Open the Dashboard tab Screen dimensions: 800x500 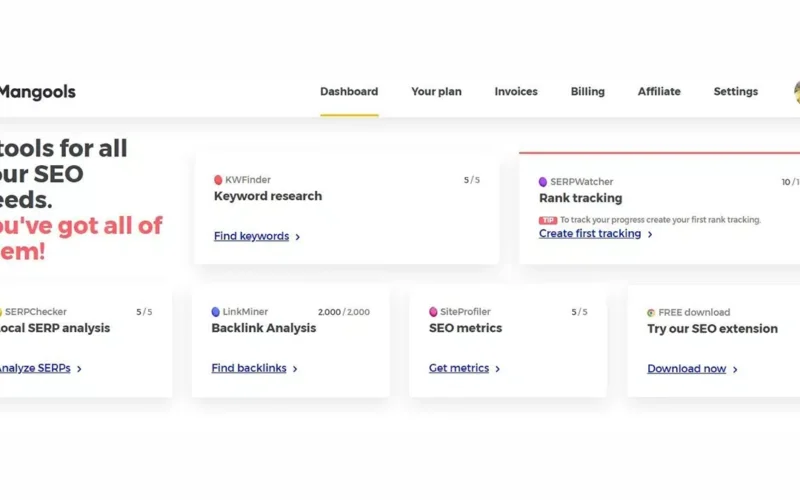(349, 92)
